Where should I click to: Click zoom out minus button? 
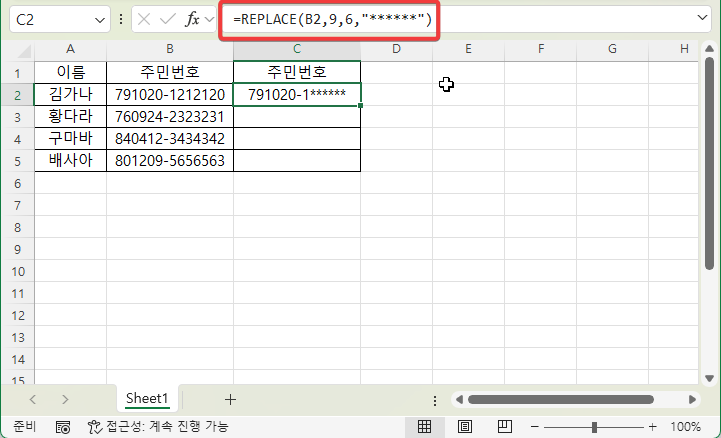coord(534,427)
